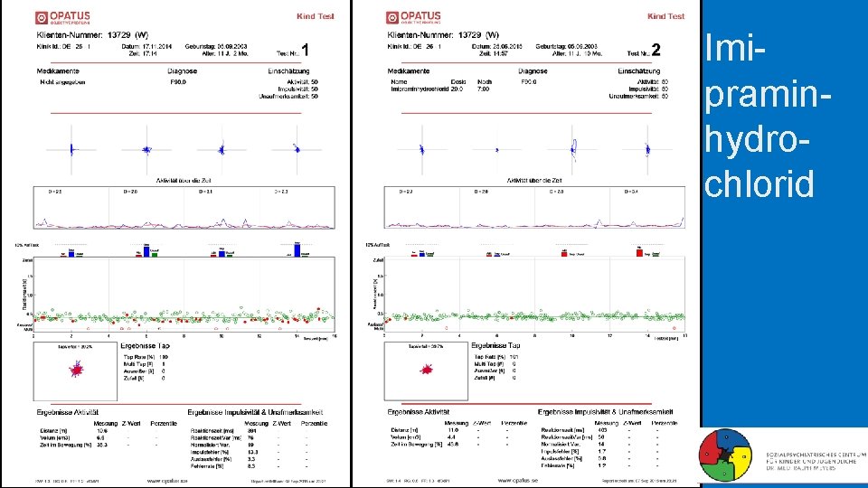Open www.opatus.se link on Test 2 report

[x=517, y=481]
